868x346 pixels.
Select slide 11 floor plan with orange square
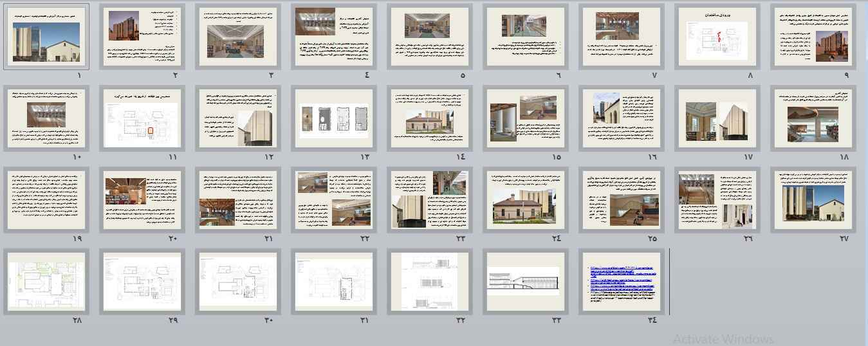tap(142, 118)
